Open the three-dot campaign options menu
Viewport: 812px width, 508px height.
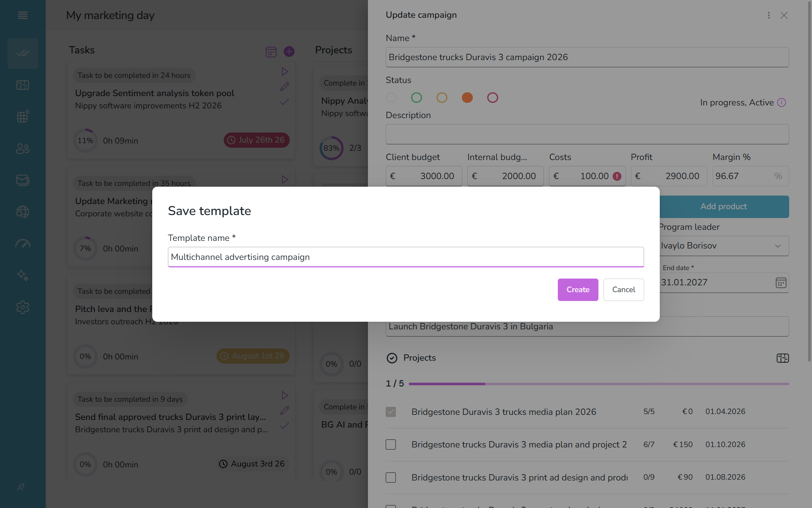click(x=768, y=15)
